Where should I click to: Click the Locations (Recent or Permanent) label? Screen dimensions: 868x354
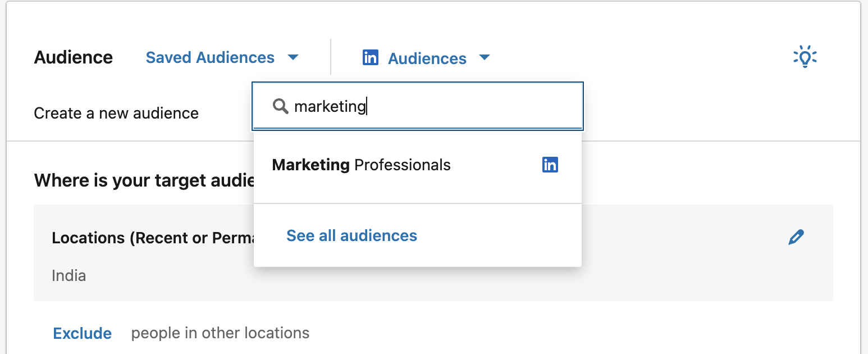click(152, 238)
